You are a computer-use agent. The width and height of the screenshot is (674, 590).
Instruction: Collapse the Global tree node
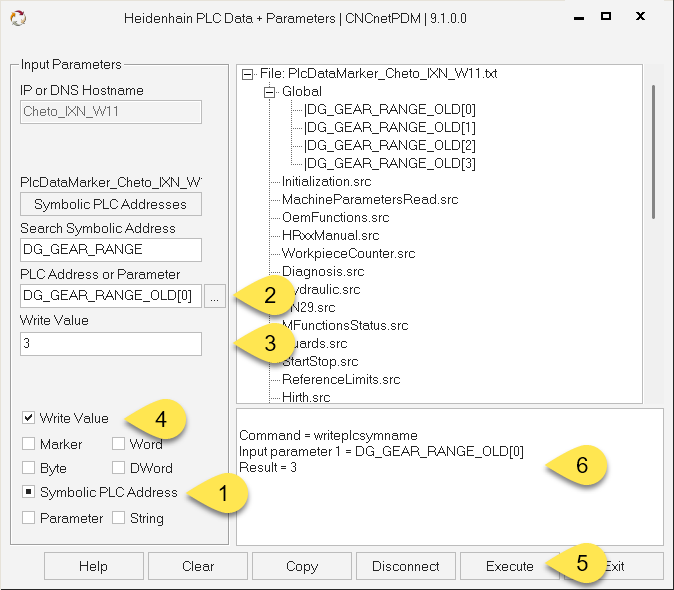(x=269, y=92)
